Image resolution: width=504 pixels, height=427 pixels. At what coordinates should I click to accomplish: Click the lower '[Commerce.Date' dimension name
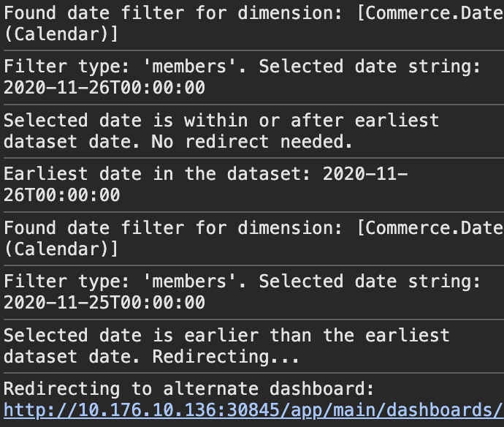(x=430, y=228)
